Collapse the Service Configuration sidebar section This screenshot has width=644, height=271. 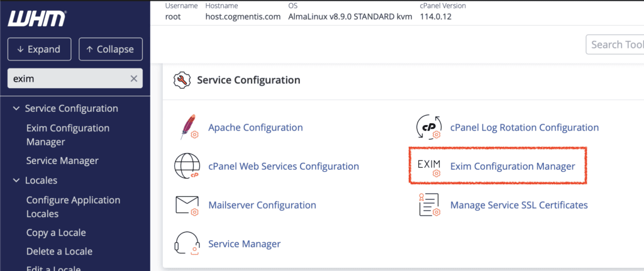click(16, 108)
